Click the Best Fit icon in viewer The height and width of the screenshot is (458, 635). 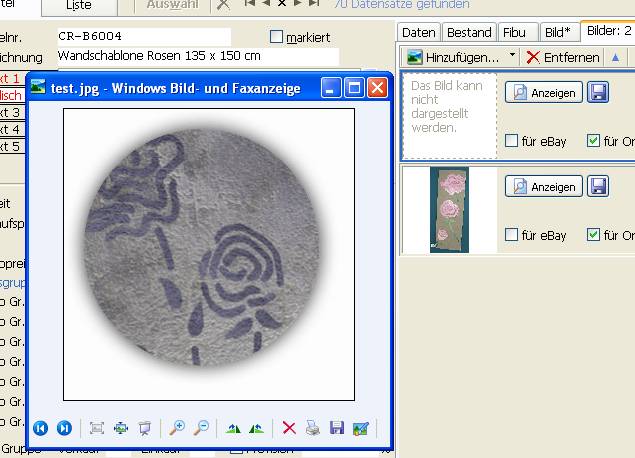pyautogui.click(x=97, y=428)
